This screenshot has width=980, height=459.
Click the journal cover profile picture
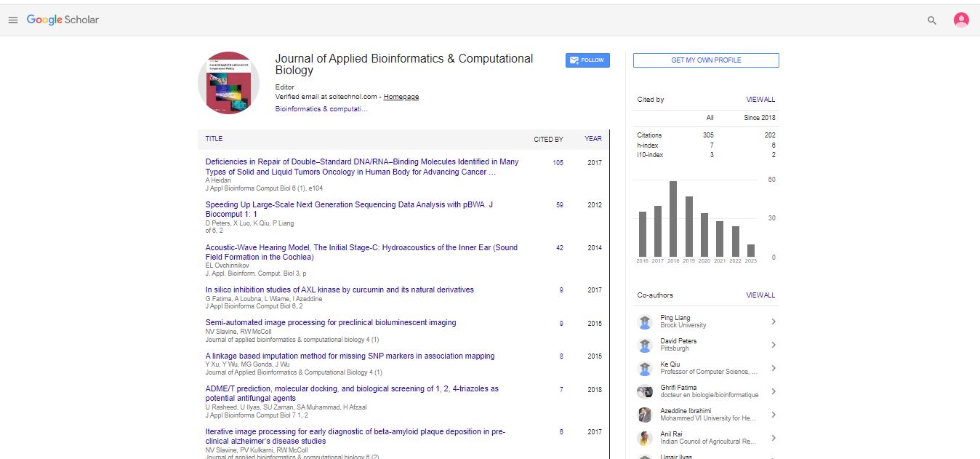[228, 83]
